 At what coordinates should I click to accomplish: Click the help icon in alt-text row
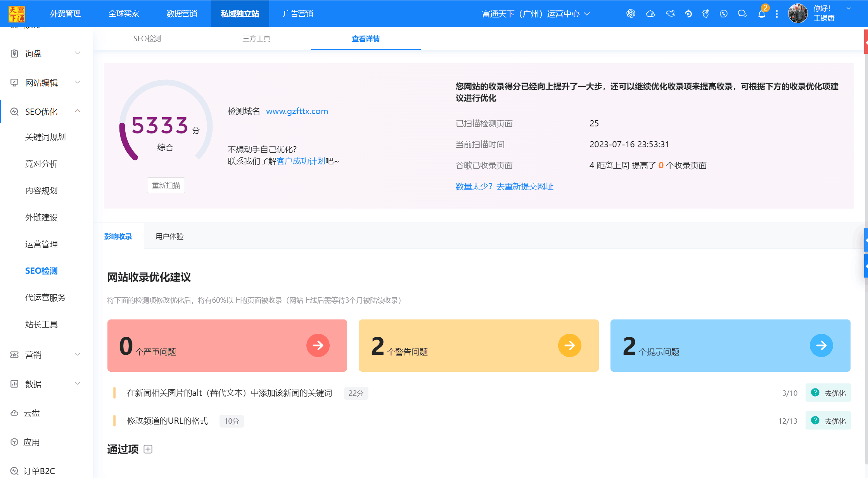coord(815,392)
